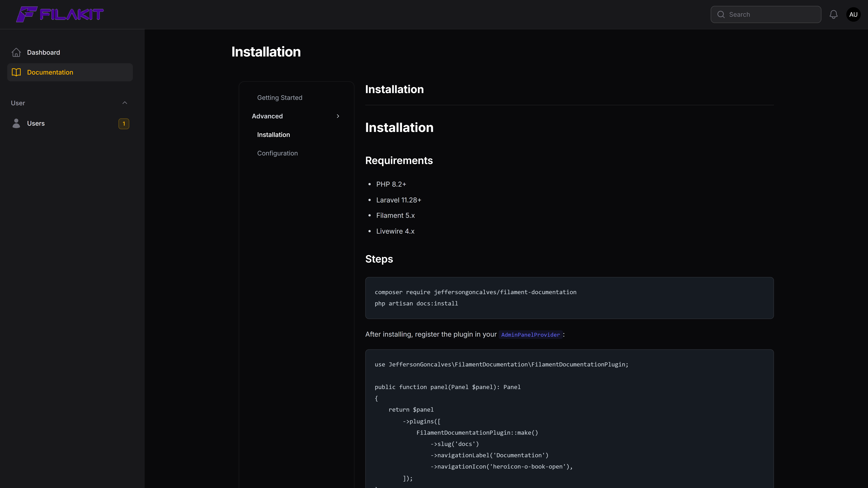Collapse the User group chevron

click(125, 103)
